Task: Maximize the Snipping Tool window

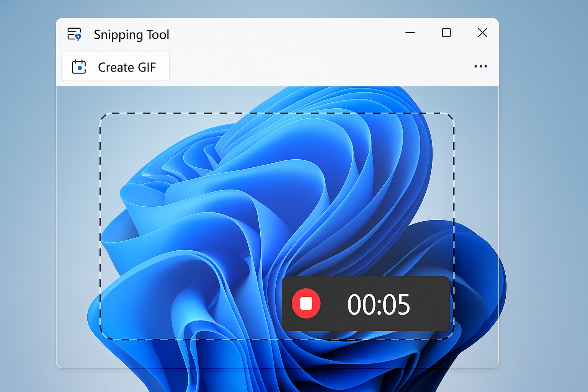Action: point(446,33)
